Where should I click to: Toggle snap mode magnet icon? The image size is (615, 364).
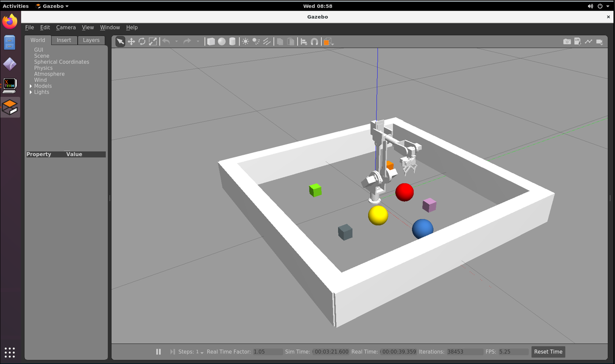coord(314,42)
